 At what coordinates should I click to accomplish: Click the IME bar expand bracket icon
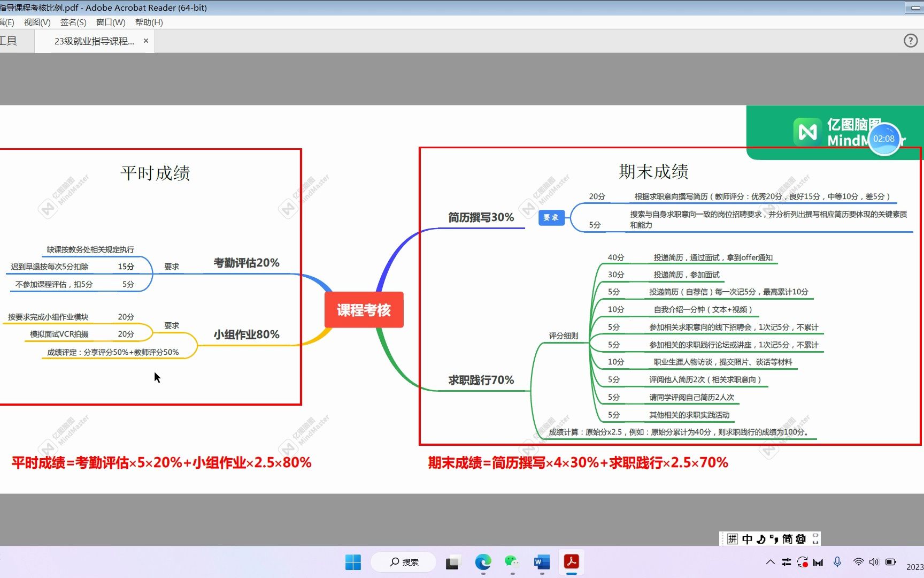815,539
